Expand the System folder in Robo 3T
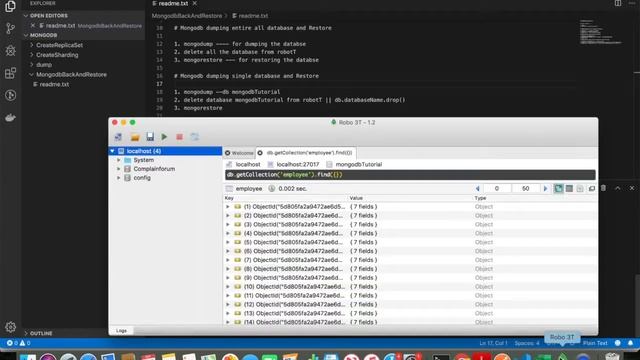640x360 pixels. (x=119, y=160)
